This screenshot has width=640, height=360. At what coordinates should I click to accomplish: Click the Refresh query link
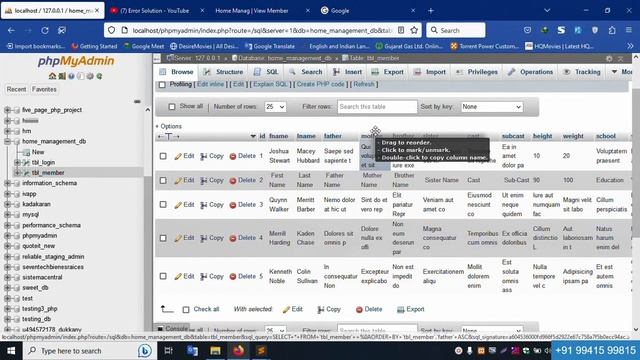pos(364,84)
